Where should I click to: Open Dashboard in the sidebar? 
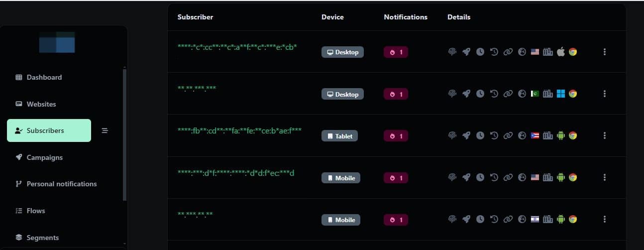tap(44, 77)
